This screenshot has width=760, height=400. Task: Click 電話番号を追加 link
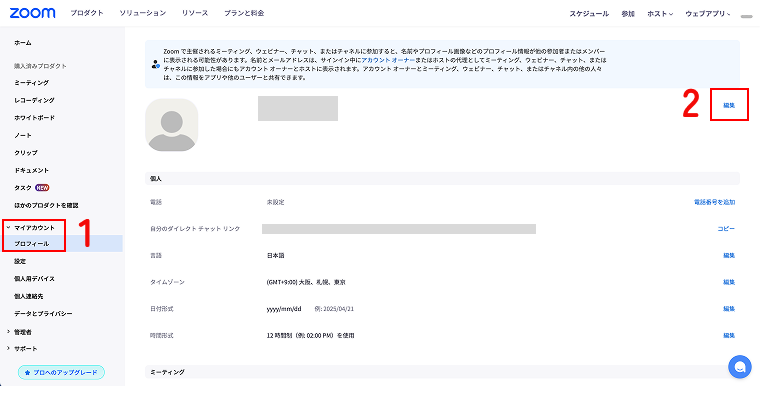[x=714, y=202]
